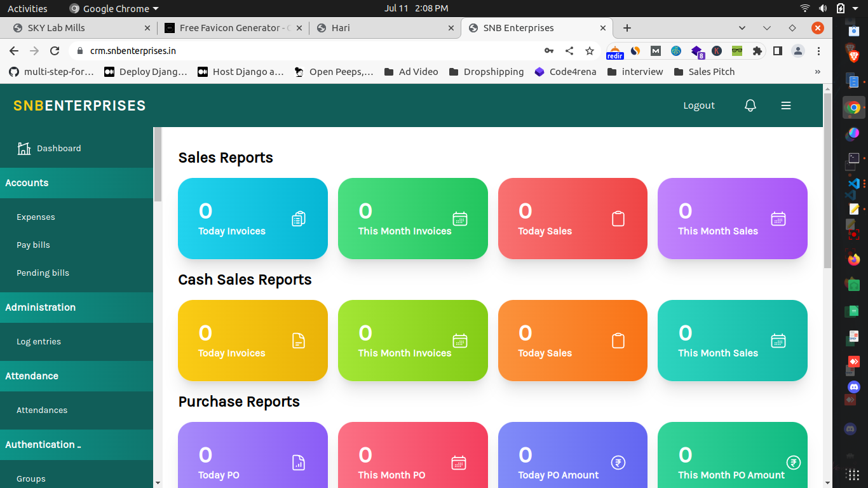
Task: Show applications grid in the dock
Action: (x=853, y=475)
